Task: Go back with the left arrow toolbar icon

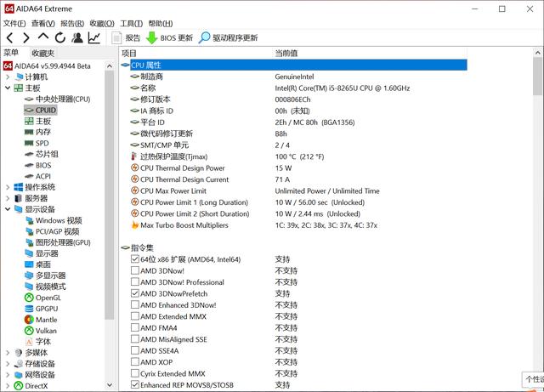Action: coord(10,37)
